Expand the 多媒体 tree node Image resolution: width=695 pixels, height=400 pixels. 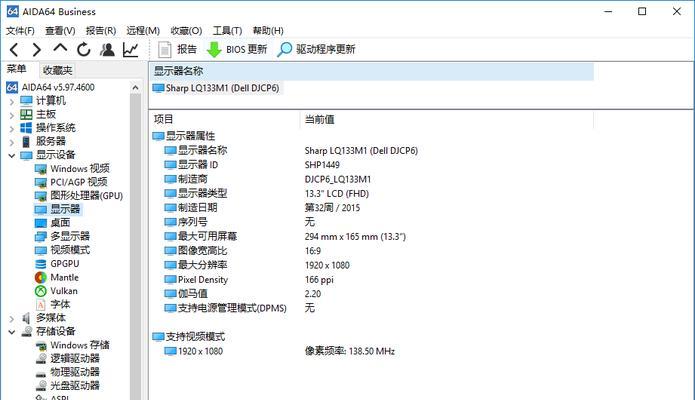click(x=12, y=318)
